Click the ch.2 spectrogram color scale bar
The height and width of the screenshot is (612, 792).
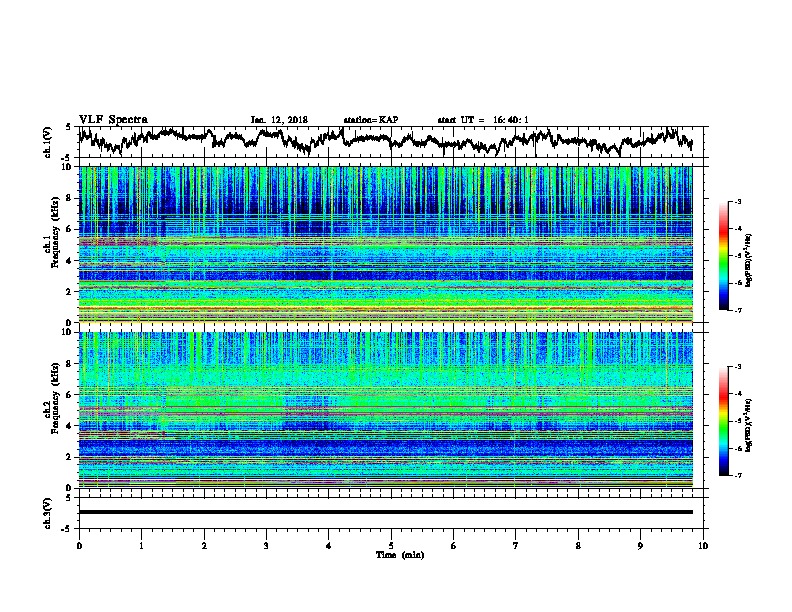point(723,421)
